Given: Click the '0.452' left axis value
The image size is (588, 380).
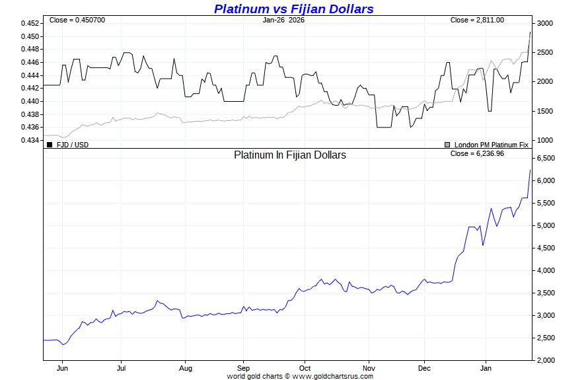Looking at the screenshot, I should 30,24.
